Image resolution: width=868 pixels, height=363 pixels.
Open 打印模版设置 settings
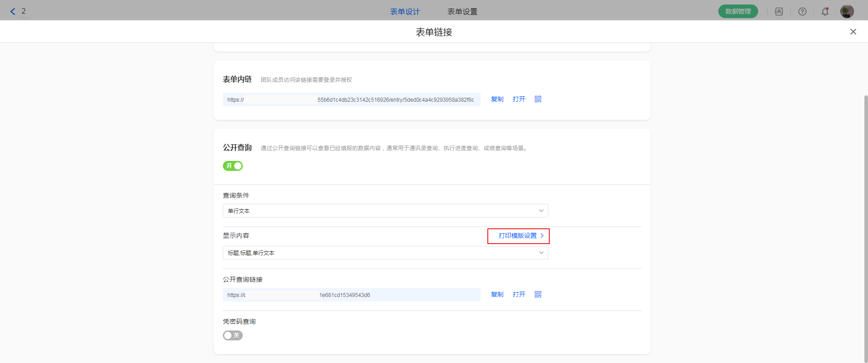pos(518,236)
